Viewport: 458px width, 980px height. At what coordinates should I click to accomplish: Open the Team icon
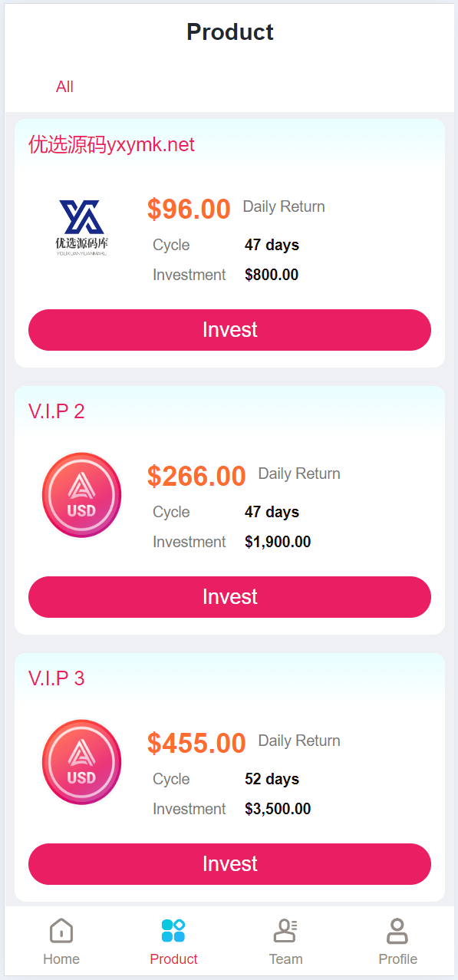[x=285, y=930]
